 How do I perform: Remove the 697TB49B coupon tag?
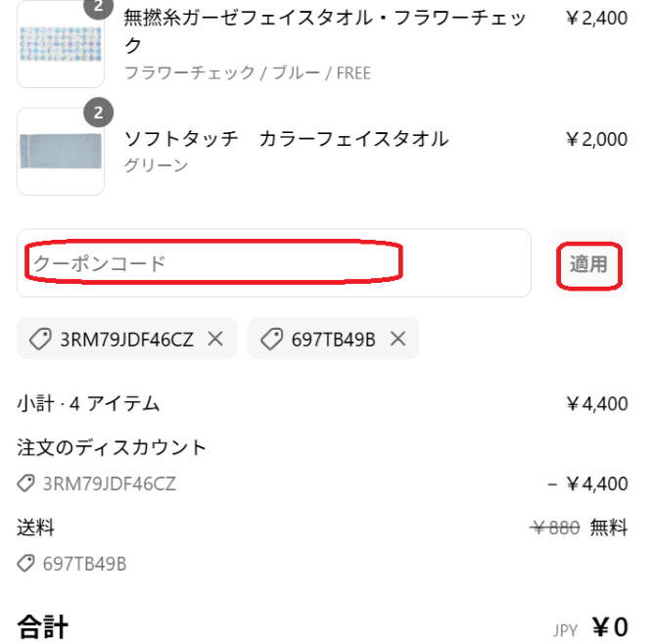(397, 339)
